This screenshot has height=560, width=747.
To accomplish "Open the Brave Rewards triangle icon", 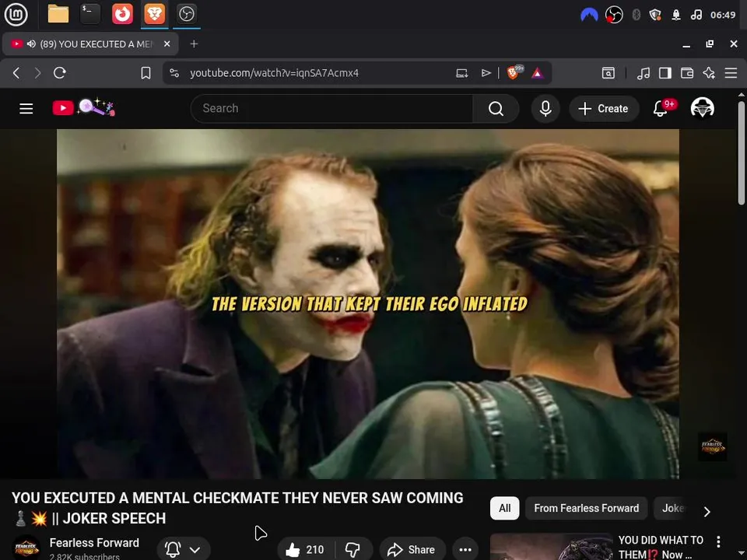I will click(538, 73).
